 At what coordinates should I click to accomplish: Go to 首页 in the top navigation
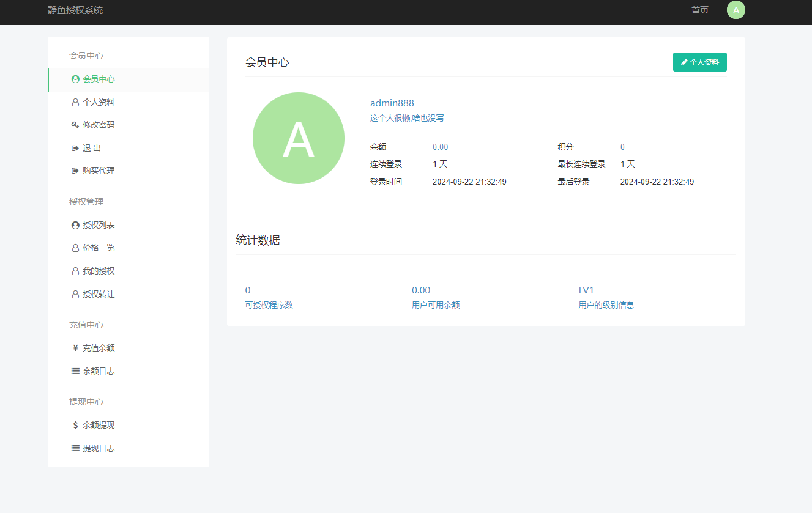click(x=699, y=10)
